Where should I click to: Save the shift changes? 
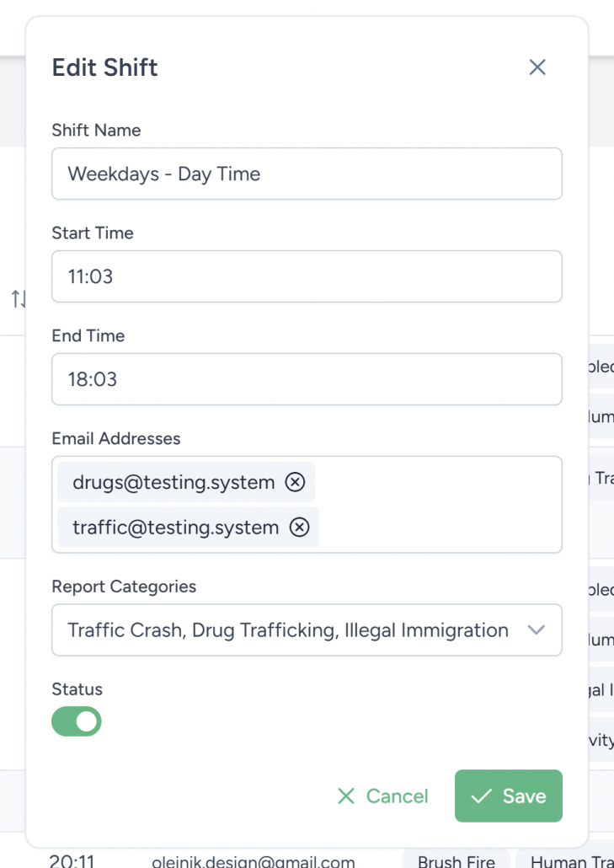pyautogui.click(x=509, y=796)
